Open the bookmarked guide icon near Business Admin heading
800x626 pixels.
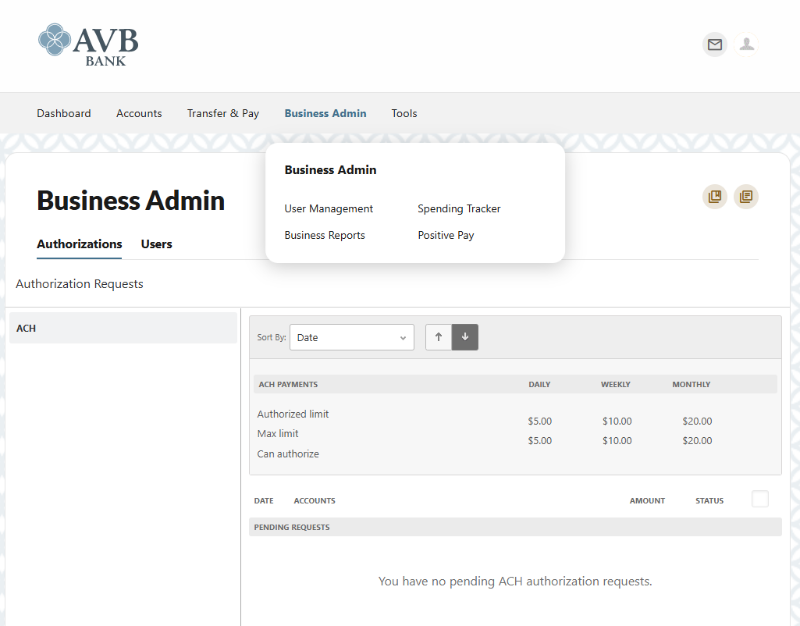click(714, 196)
